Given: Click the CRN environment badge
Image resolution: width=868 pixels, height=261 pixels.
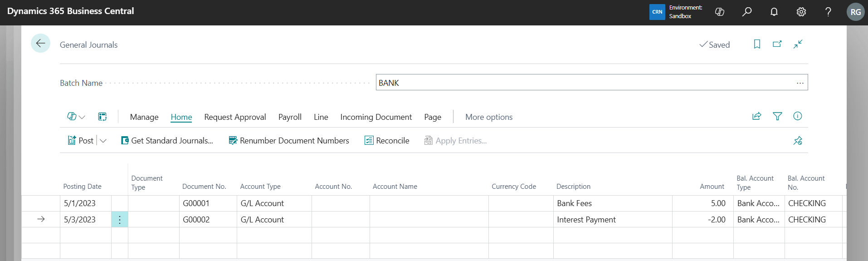Looking at the screenshot, I should tap(657, 12).
